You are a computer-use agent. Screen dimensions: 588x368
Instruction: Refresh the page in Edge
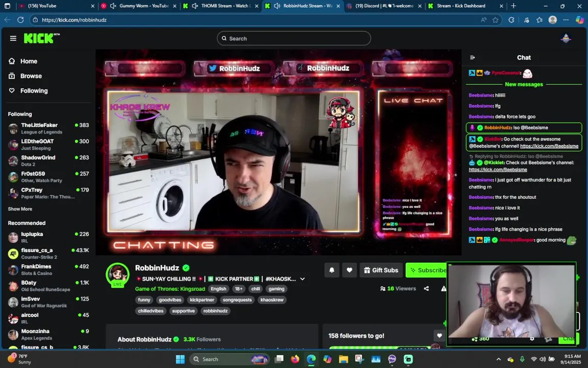coord(20,20)
